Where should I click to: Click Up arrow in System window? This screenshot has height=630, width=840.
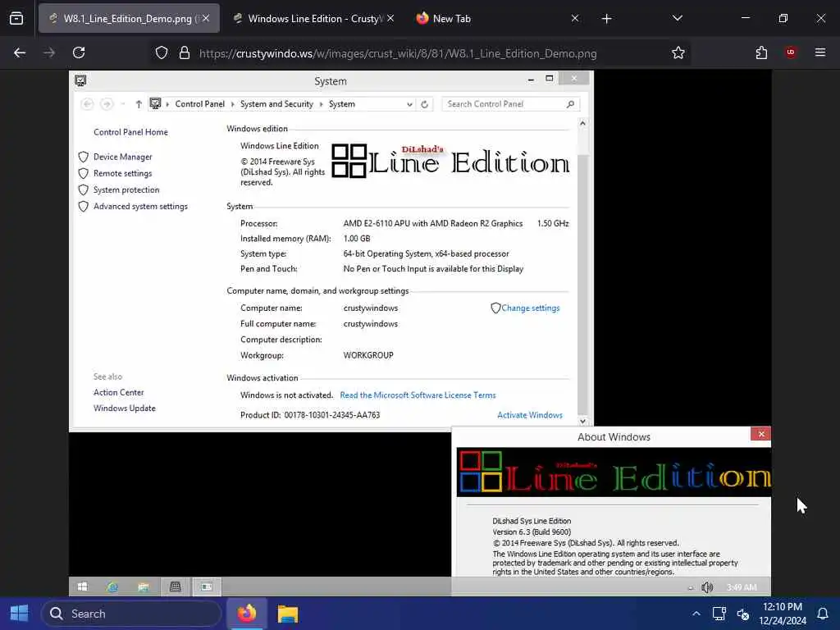pyautogui.click(x=139, y=104)
